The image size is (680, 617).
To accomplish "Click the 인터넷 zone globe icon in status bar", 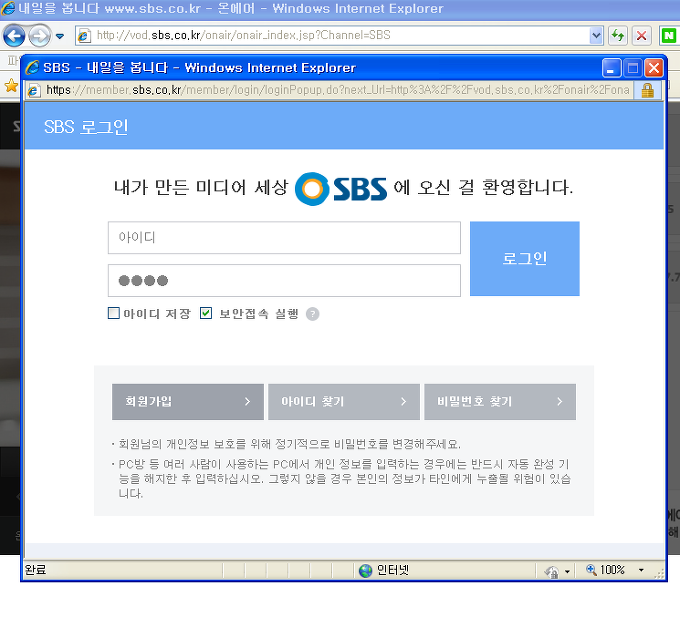I will 366,571.
